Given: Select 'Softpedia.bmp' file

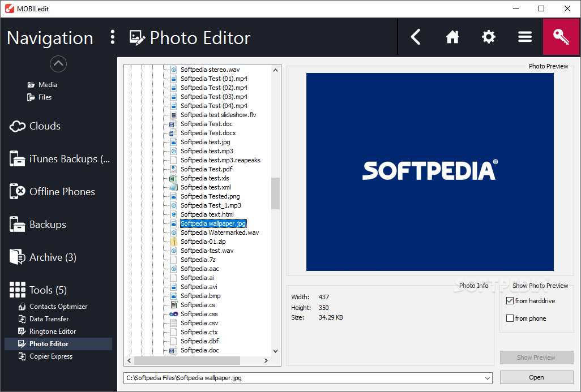Looking at the screenshot, I should 200,296.
